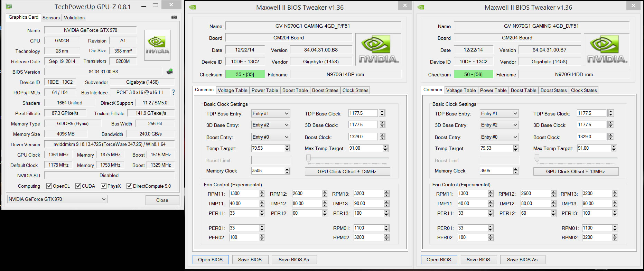Viewport: 644px width, 271px height.
Task: Click the Close button in GPU-Z
Action: (162, 200)
